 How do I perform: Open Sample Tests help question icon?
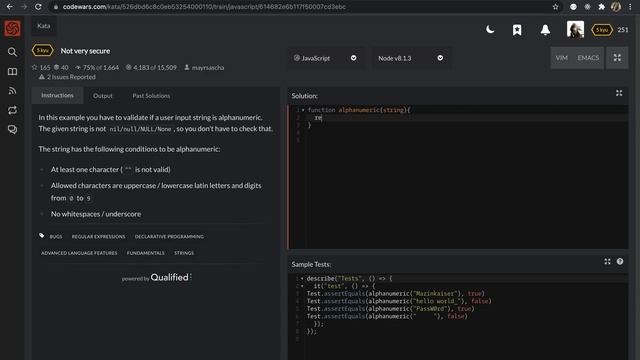point(620,262)
